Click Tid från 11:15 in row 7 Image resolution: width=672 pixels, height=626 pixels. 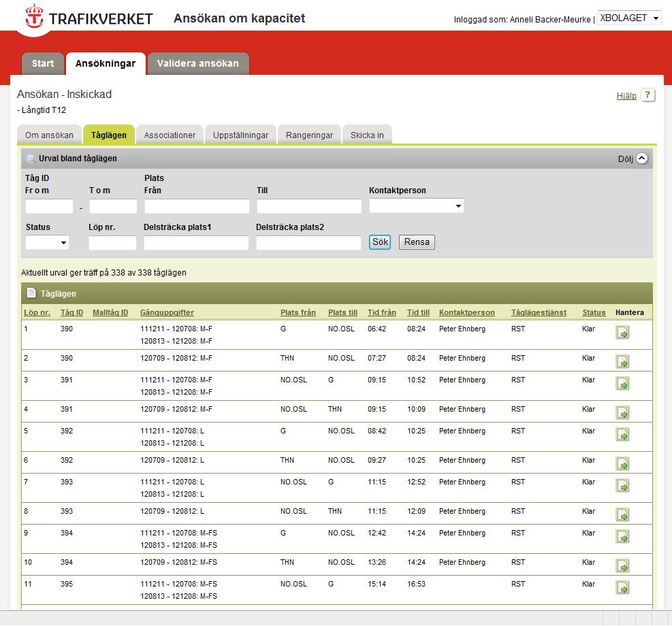click(377, 482)
